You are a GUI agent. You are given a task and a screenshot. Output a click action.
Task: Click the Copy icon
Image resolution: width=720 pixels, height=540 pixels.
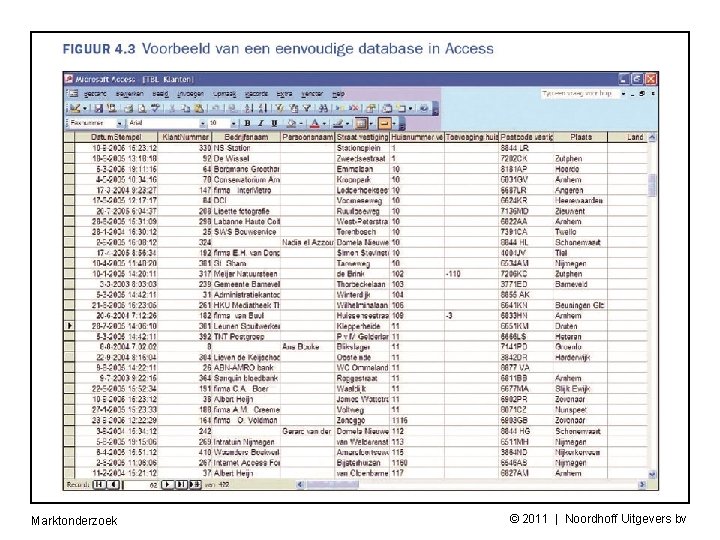tap(186, 108)
